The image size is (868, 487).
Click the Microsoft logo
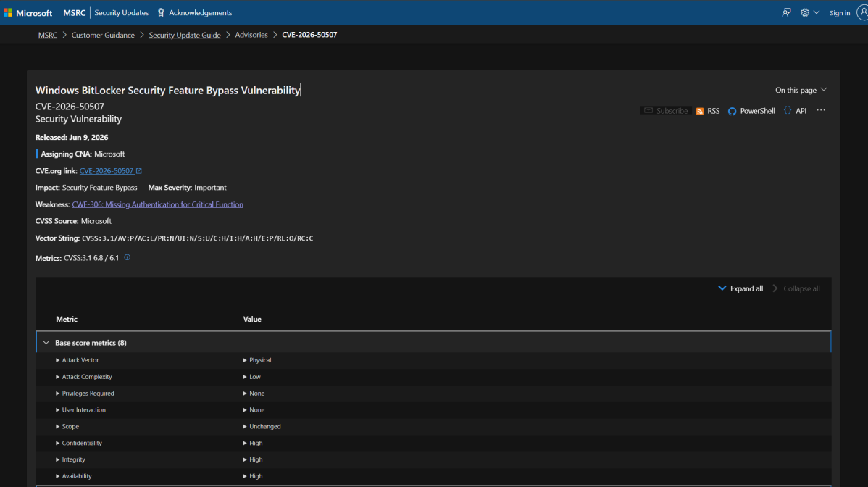28,13
